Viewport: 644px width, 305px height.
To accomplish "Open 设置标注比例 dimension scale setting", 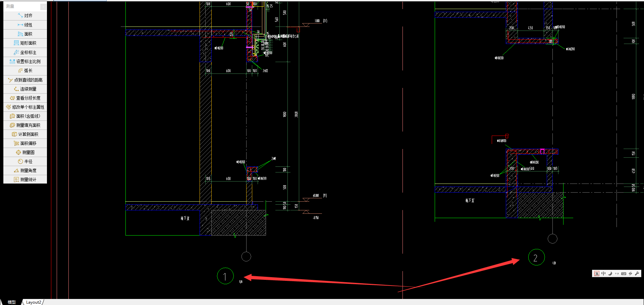I will tap(25, 61).
